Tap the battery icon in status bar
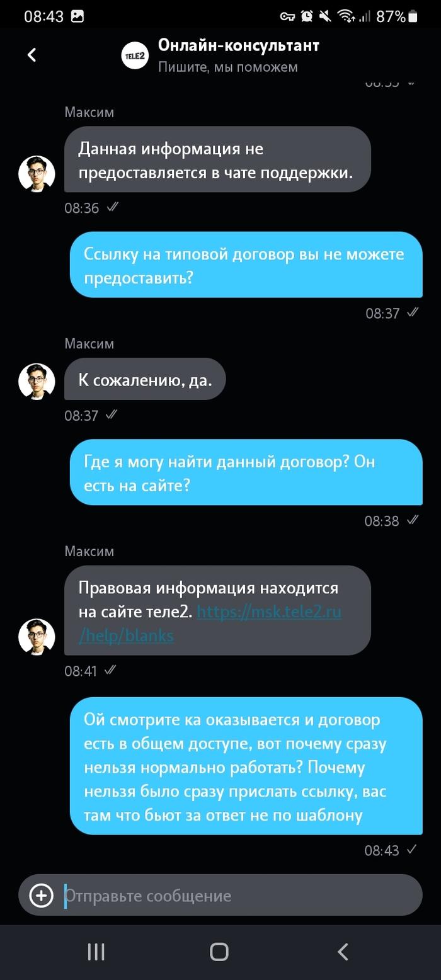 click(413, 16)
